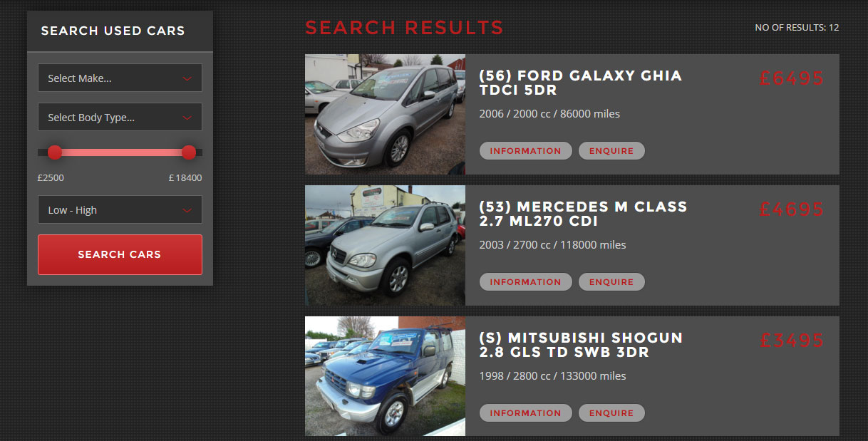Click the blue Mitsubishi Shogun thumbnail
868x441 pixels.
385,376
